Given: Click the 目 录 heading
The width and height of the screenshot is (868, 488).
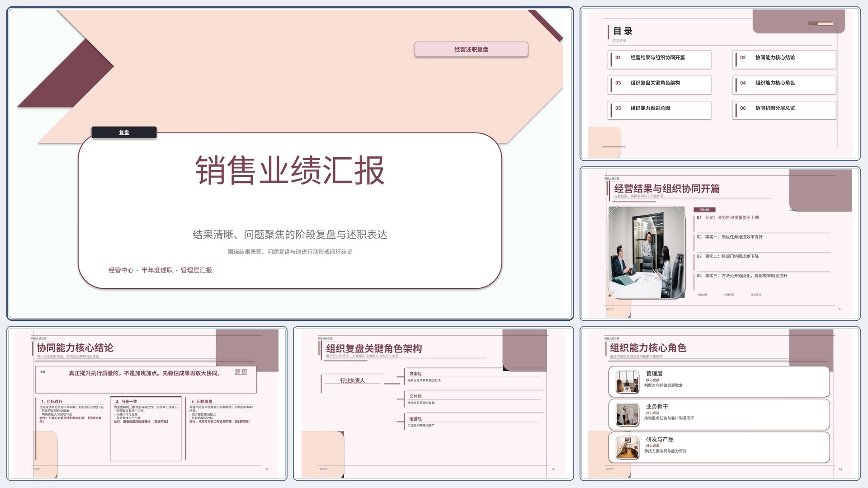Looking at the screenshot, I should 623,31.
